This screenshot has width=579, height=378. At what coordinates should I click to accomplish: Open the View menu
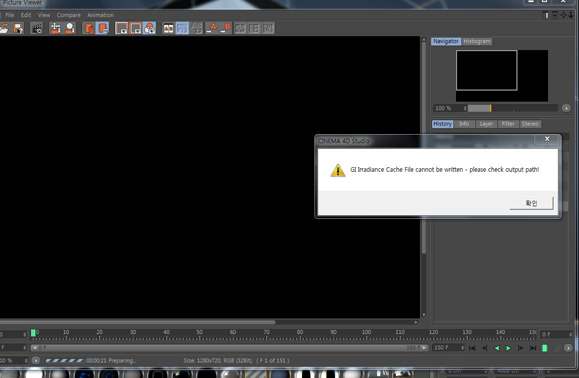tap(44, 15)
